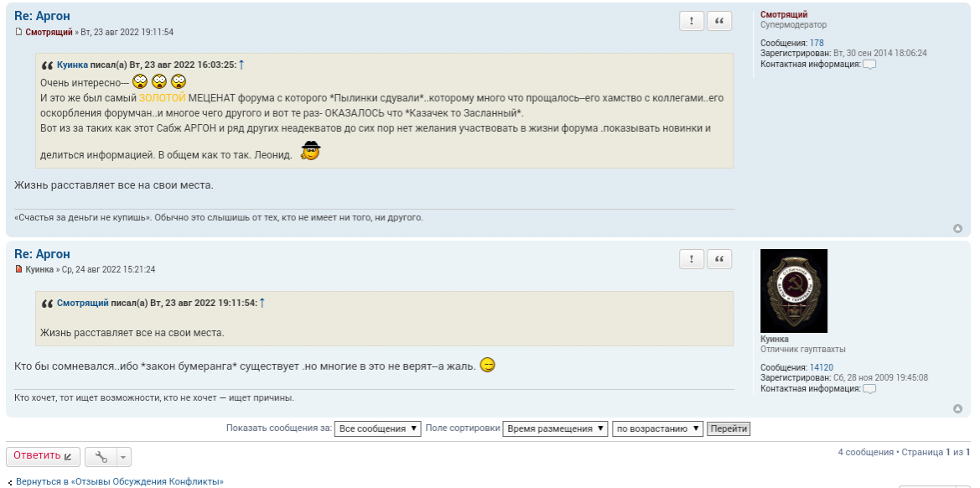
Task: Open Куинка username under the avatar
Action: (775, 340)
